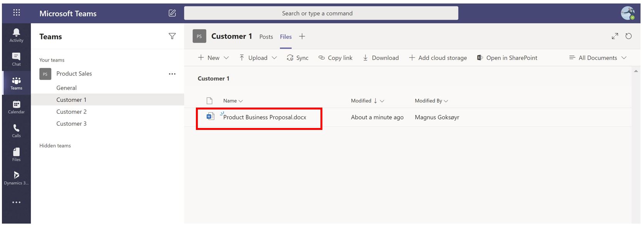Start a new chat with compose icon
The height and width of the screenshot is (229, 644).
coord(172,13)
